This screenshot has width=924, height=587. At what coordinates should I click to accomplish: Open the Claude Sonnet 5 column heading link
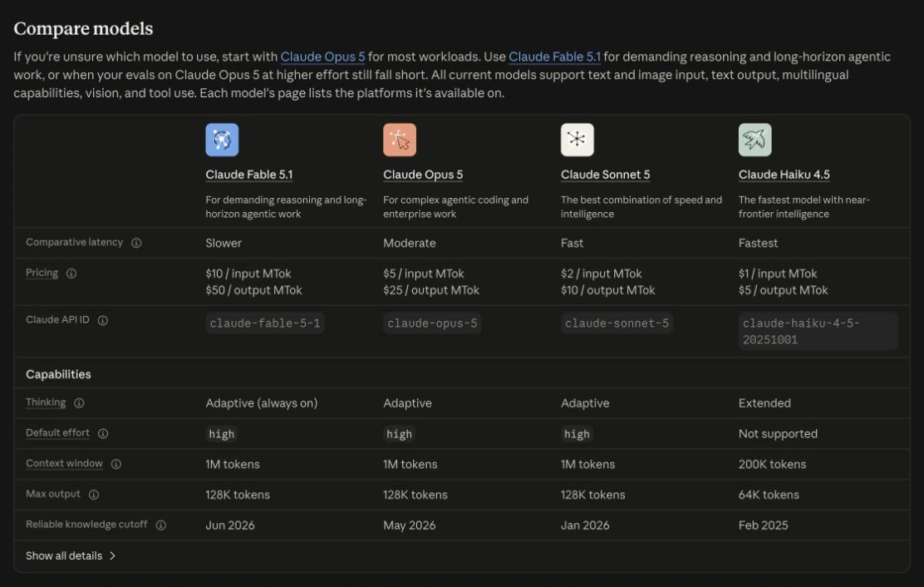click(605, 175)
